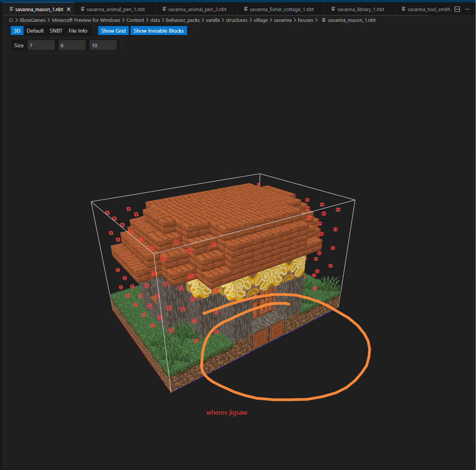The width and height of the screenshot is (476, 470).
Task: Open the savanna_library_1.nbt tab
Action: click(360, 9)
